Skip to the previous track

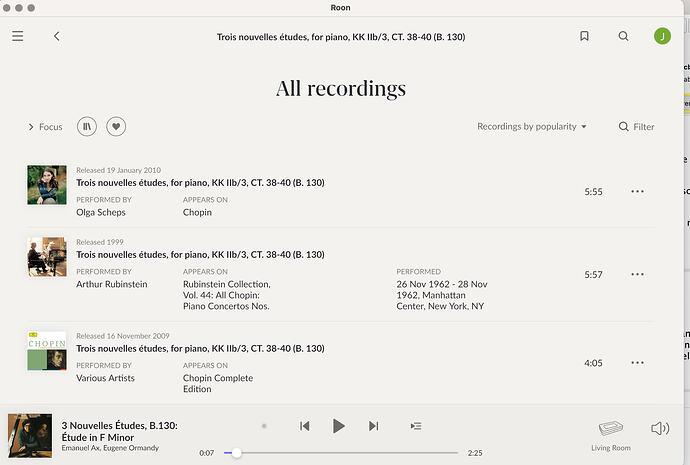point(305,426)
